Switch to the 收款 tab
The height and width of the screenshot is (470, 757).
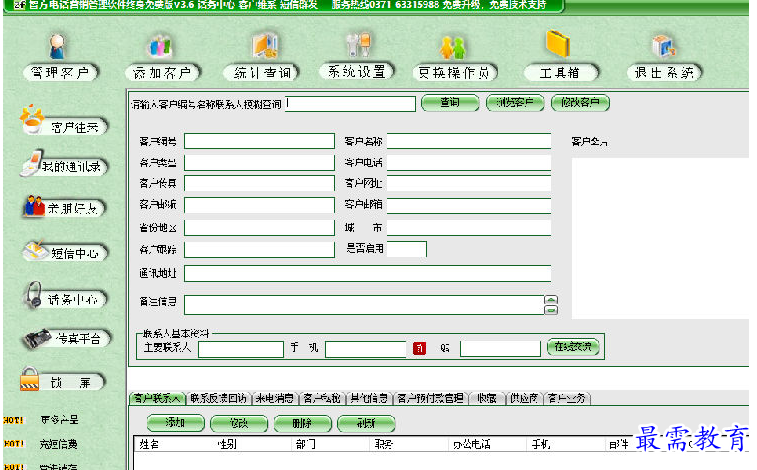(x=487, y=399)
